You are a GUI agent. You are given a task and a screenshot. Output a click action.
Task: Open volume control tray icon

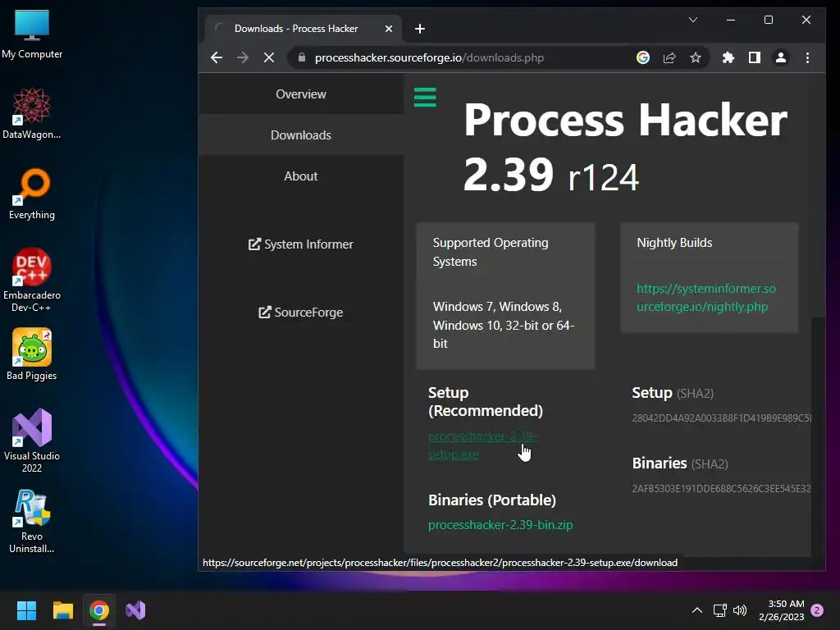pos(740,610)
